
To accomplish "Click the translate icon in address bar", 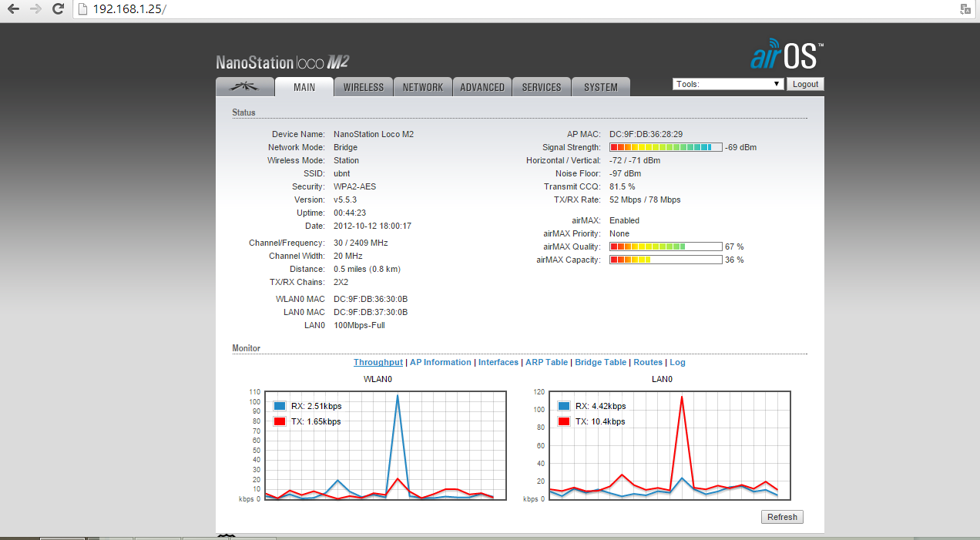I will coord(965,9).
